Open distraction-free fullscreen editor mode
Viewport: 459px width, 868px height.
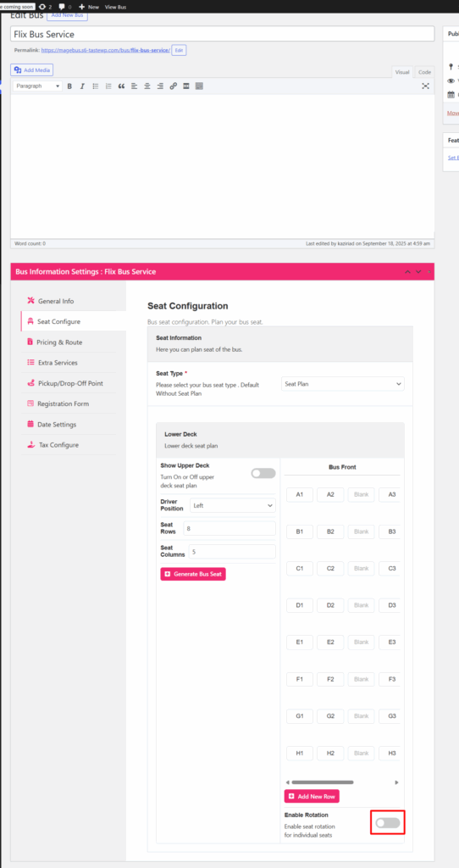click(425, 86)
